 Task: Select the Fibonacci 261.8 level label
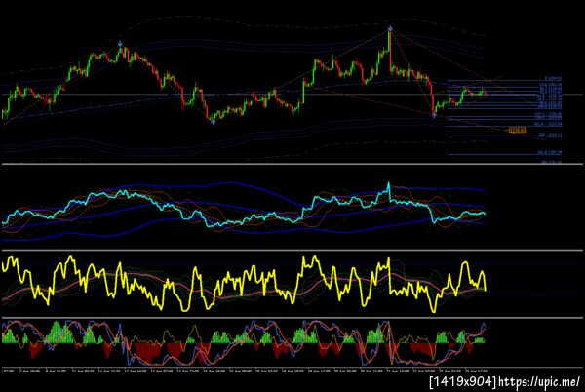pos(550,152)
